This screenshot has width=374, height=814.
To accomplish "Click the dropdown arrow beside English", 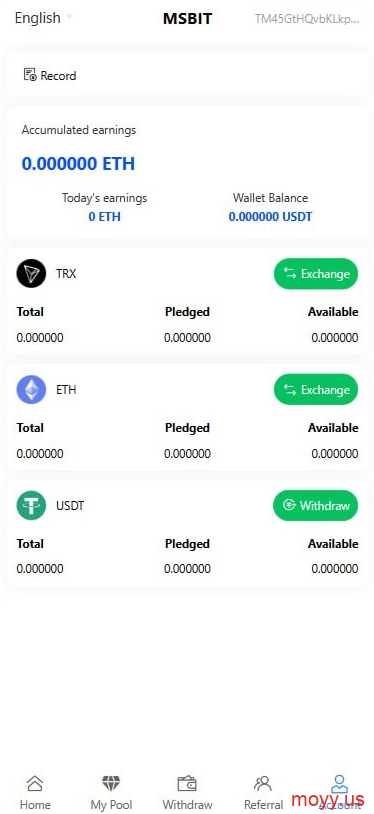I will point(69,17).
